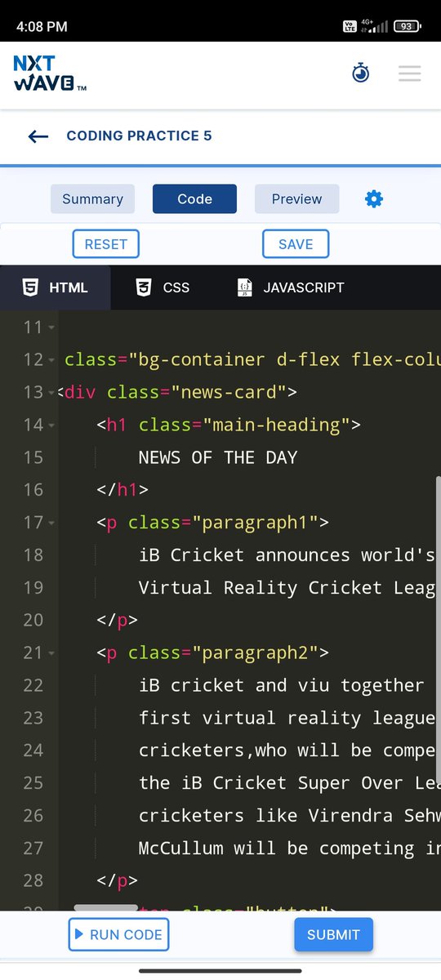Click the CODING PRACTICE 5 title
The height and width of the screenshot is (980, 441).
pyautogui.click(x=139, y=136)
